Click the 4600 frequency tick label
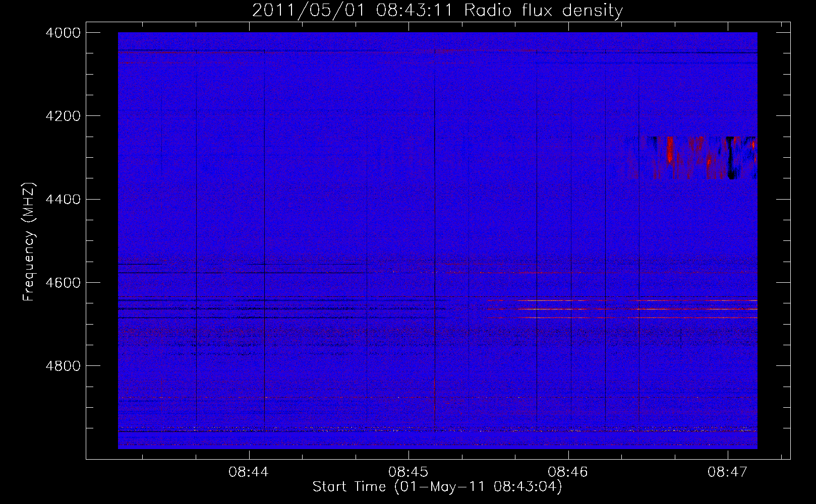This screenshot has height=504, width=816. (x=63, y=283)
